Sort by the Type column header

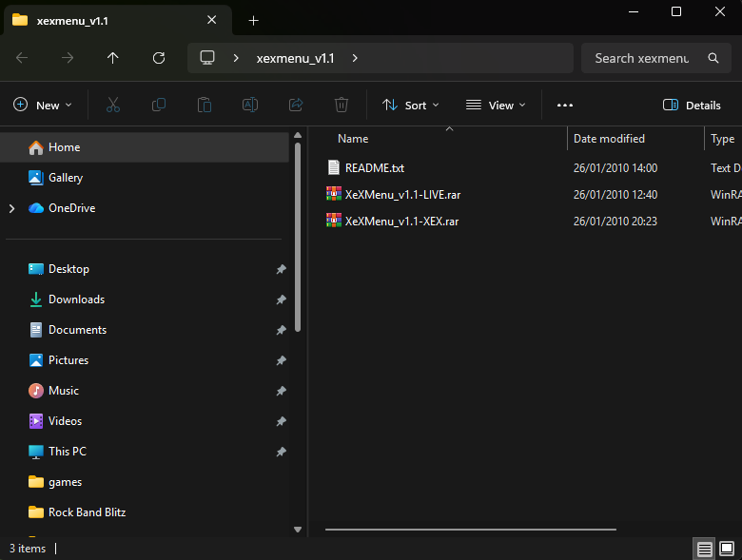pos(723,139)
